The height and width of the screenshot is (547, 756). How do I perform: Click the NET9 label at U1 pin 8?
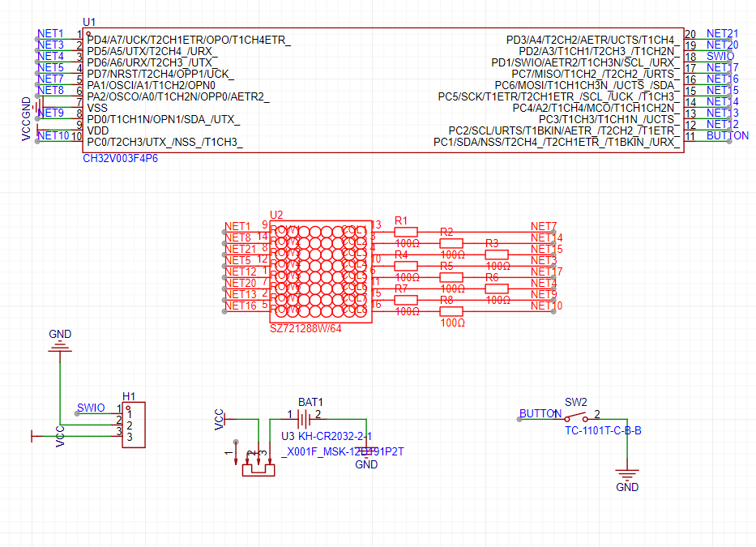50,113
